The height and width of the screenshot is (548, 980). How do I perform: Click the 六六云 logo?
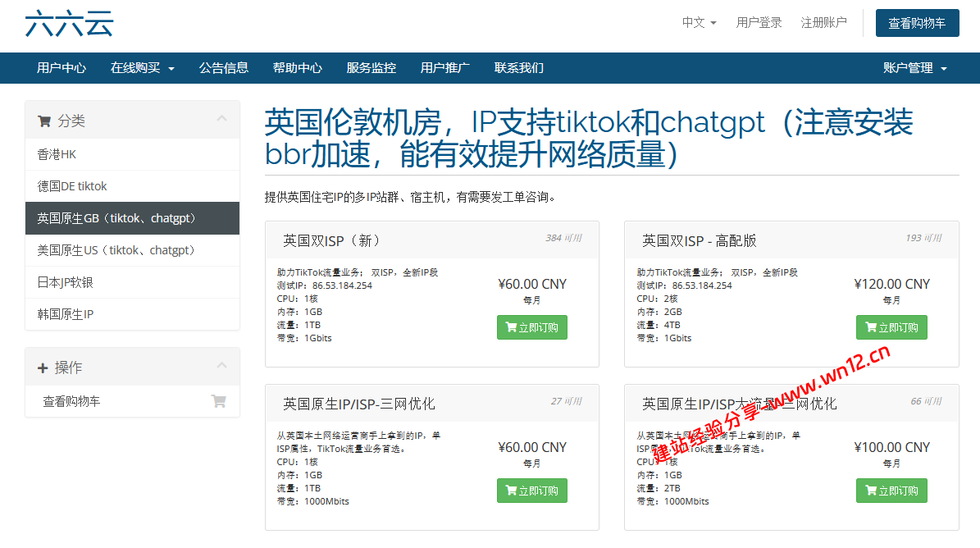pos(70,23)
